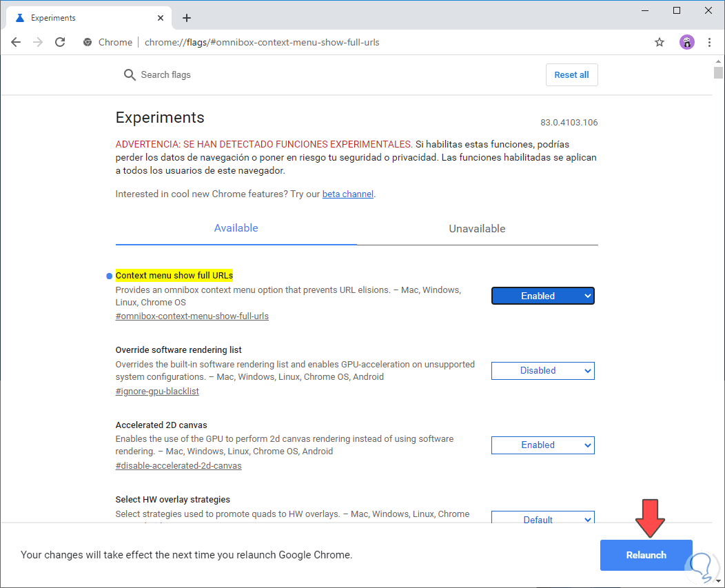Click the Accelerated 2D canvas title

pos(161,425)
